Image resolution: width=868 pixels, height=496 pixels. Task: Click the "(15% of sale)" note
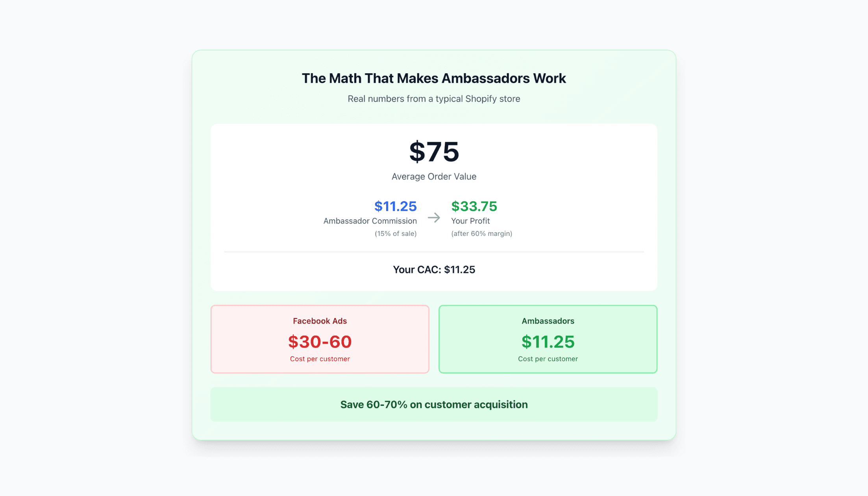tap(396, 233)
